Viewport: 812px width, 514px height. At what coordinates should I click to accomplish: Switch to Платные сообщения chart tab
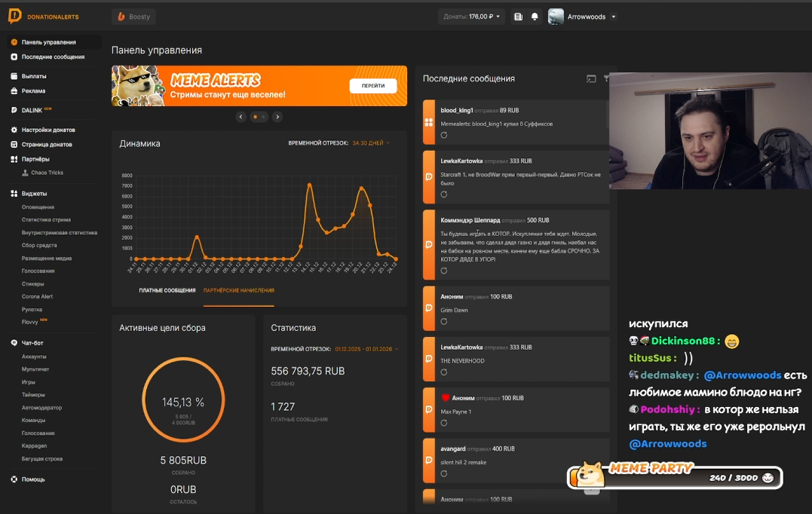coord(167,291)
